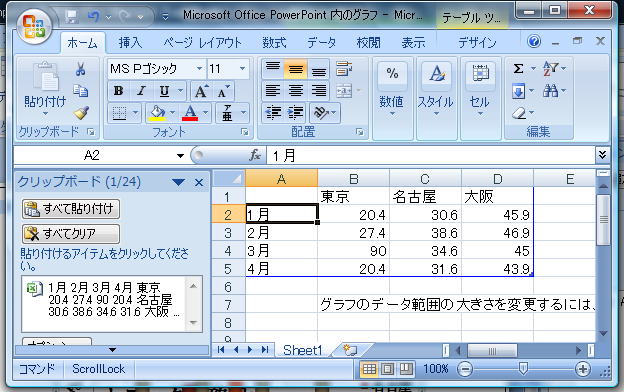Open the データ ribbon tab
This screenshot has width=624, height=392.
point(322,43)
